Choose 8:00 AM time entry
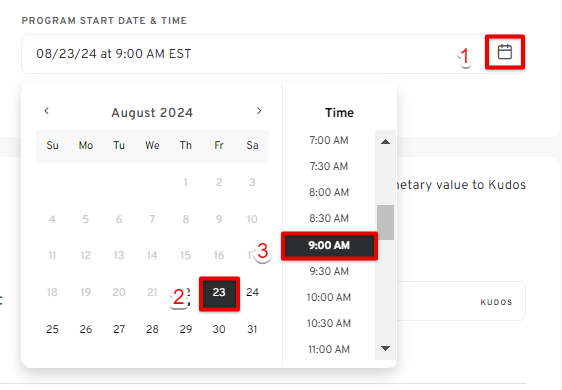 [329, 192]
